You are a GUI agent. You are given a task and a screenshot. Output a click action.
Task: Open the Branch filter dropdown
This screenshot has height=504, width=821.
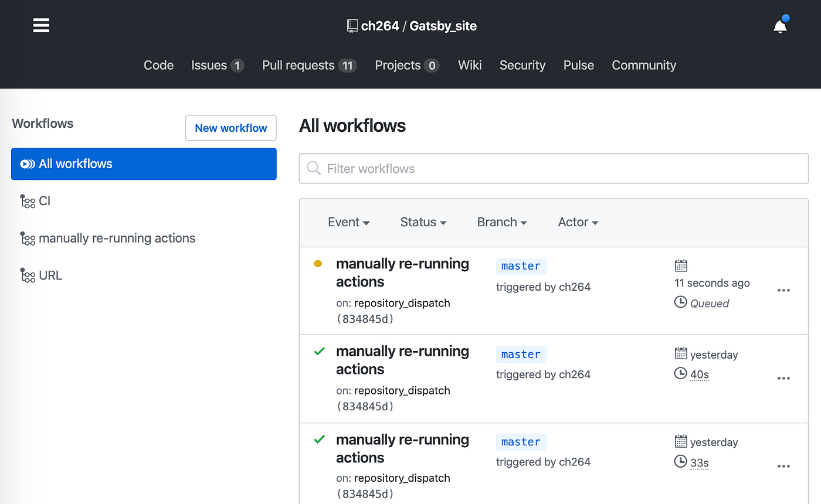(x=502, y=222)
